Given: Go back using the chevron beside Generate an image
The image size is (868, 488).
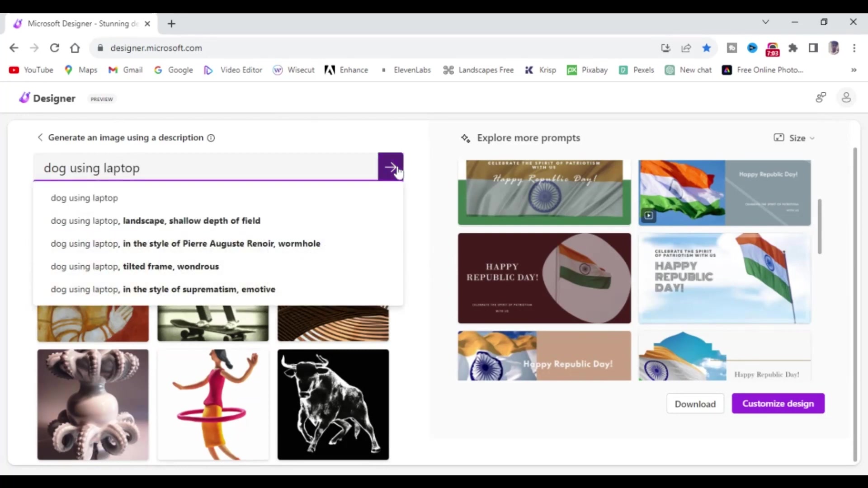Looking at the screenshot, I should coord(40,137).
